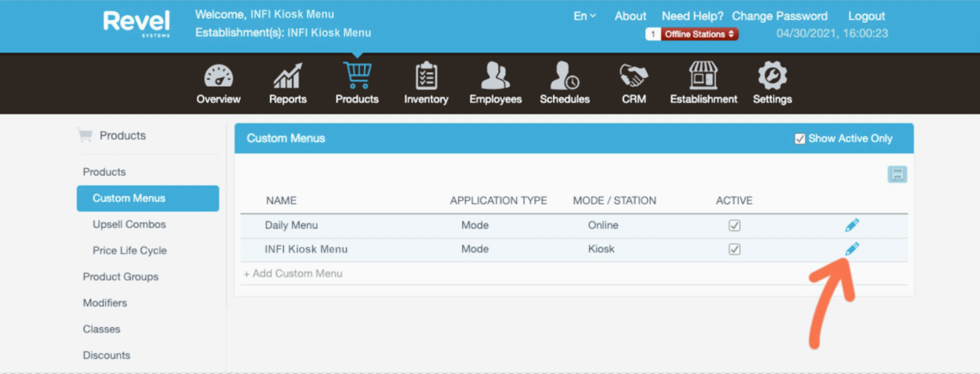Open Price Life Cycle in the sidebar
Viewport: 980px width, 374px height.
(130, 250)
